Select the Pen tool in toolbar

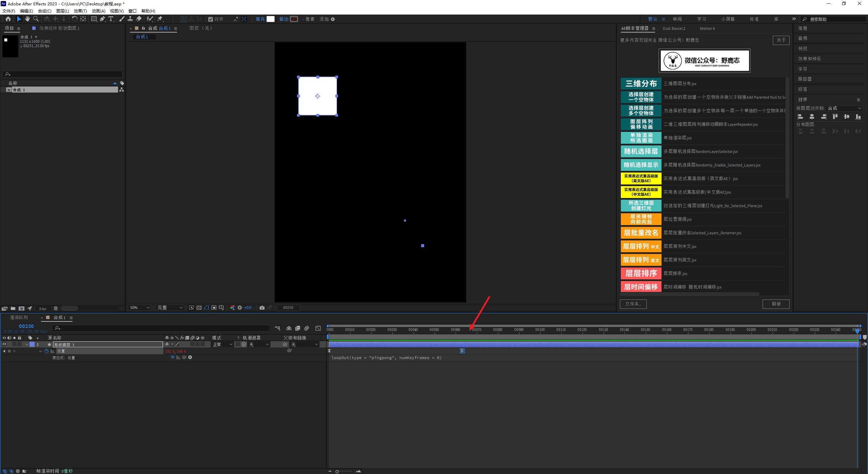click(x=102, y=19)
